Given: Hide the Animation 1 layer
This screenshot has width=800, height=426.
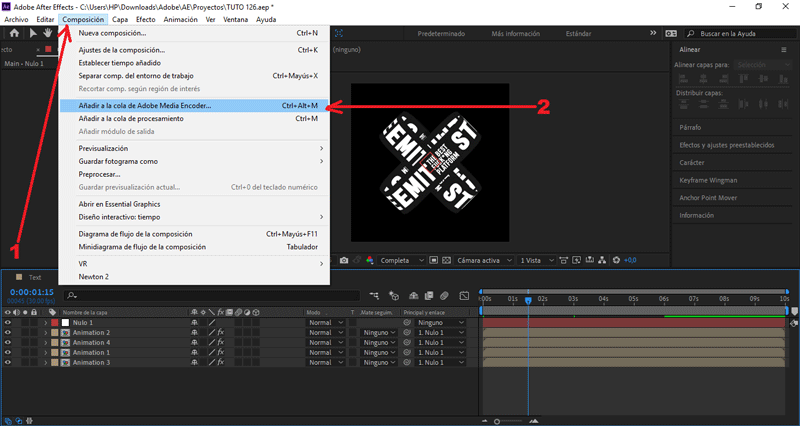Looking at the screenshot, I should coord(8,353).
